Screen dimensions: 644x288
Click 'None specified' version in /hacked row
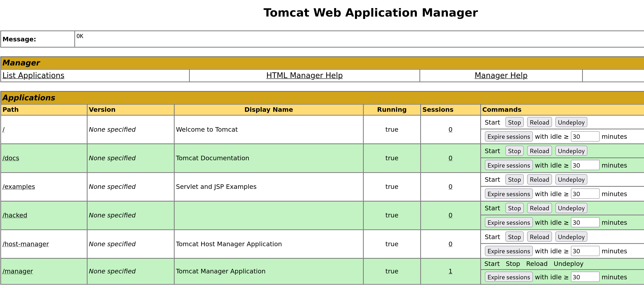112,215
